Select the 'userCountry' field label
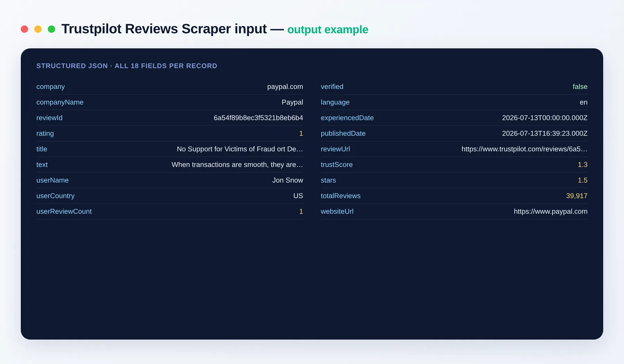This screenshot has width=624, height=364. tap(55, 196)
